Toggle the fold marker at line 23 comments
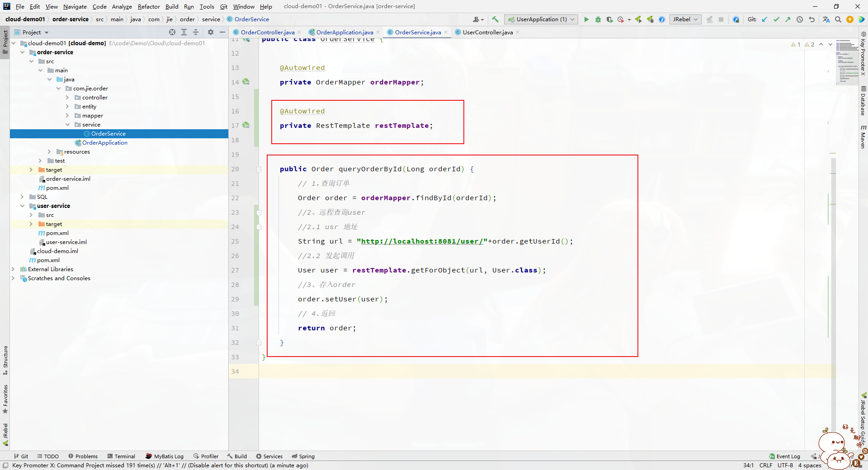Image resolution: width=868 pixels, height=470 pixels. tap(259, 212)
